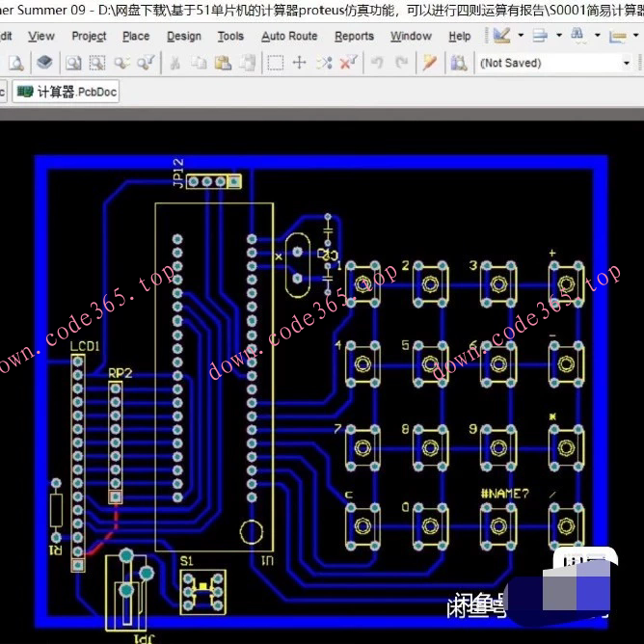Open print preview from the toolbar
This screenshot has width=644, height=644.
point(16,63)
